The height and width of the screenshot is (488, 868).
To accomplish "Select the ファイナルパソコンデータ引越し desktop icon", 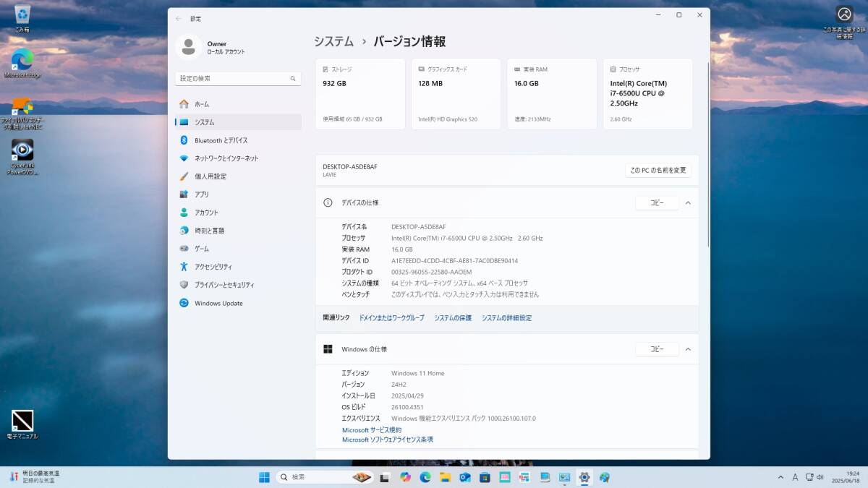I will click(22, 114).
